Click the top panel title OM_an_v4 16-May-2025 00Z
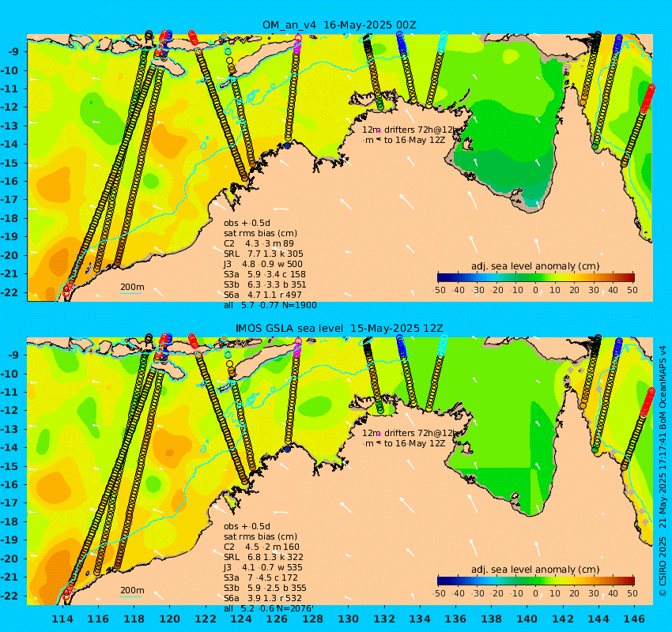Image resolution: width=672 pixels, height=632 pixels. point(339,24)
